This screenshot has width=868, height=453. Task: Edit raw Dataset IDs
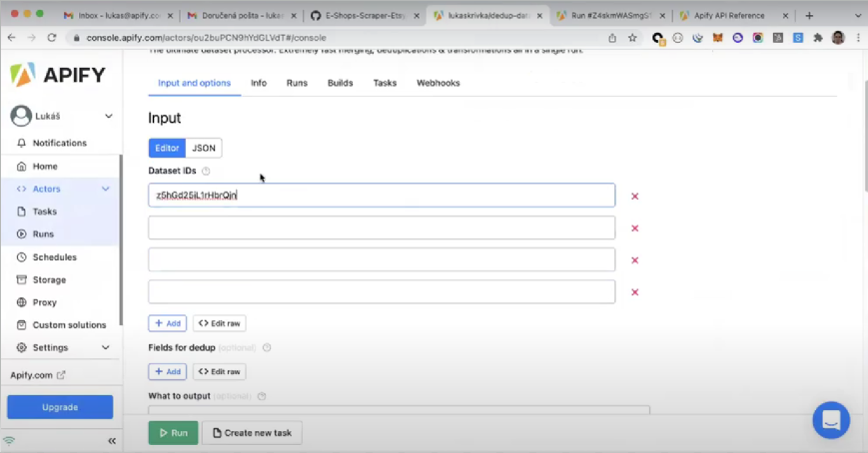pyautogui.click(x=219, y=323)
